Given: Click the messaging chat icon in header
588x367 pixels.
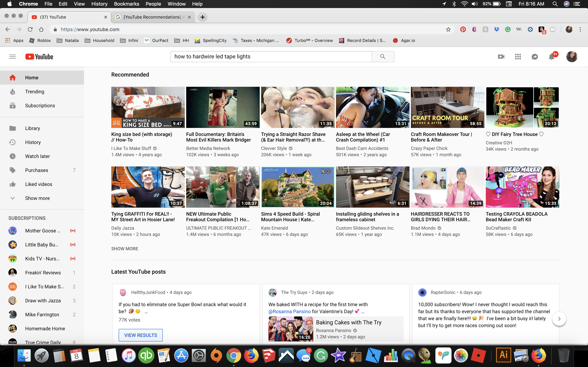Looking at the screenshot, I should pos(535,57).
